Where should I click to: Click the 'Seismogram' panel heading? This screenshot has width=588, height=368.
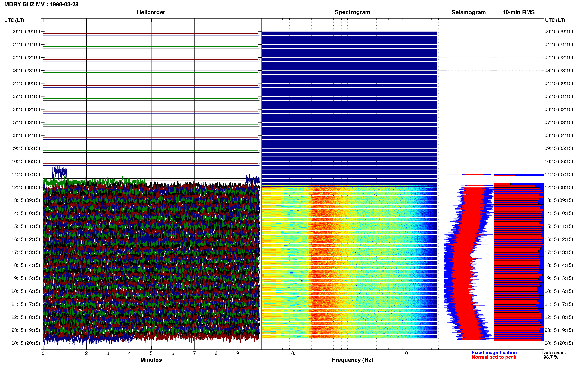468,12
